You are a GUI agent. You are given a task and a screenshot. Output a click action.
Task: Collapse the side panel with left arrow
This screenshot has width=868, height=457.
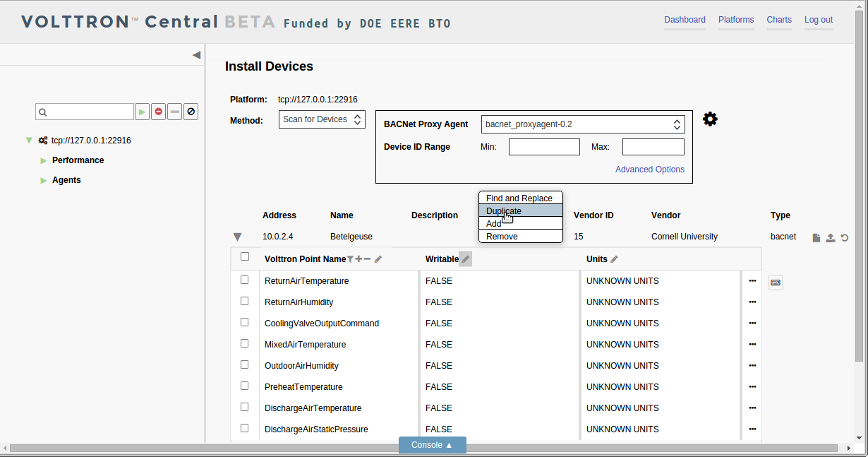(196, 55)
